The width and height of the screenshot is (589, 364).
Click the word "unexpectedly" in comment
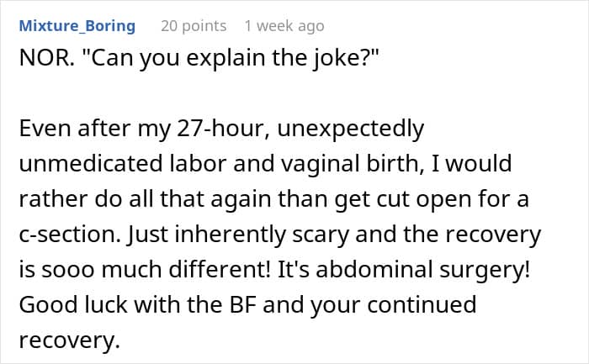tap(351, 129)
